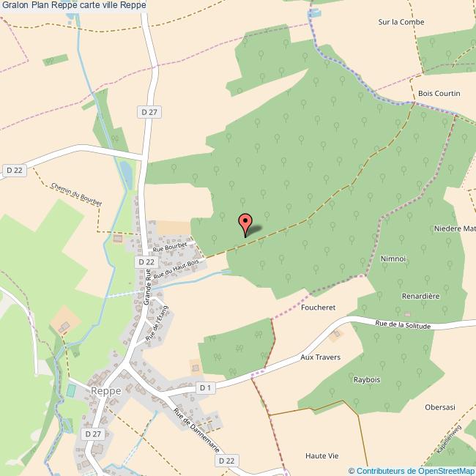Click the Haute Vie place label
The width and height of the screenshot is (476, 476).
point(321,455)
